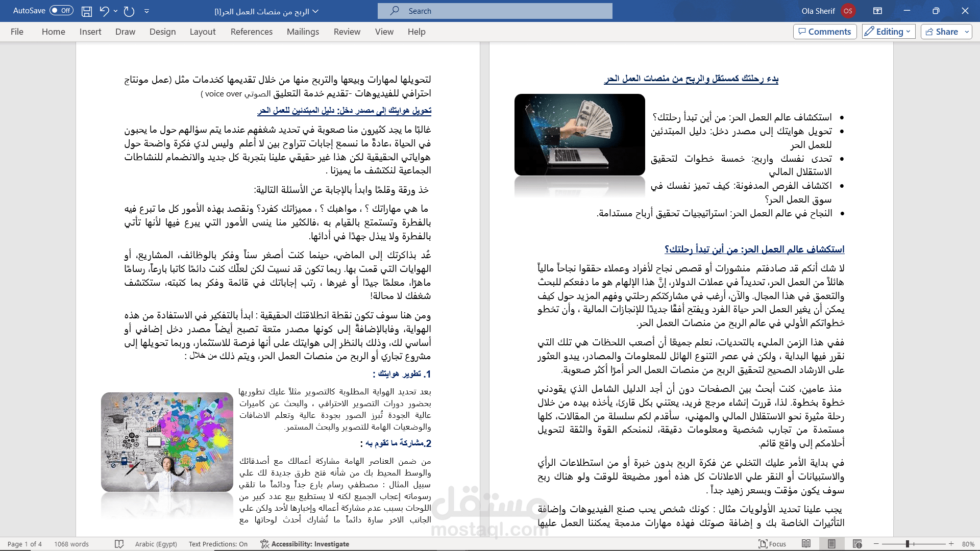Expand the document title dropdown chevron
980x551 pixels.
[315, 11]
